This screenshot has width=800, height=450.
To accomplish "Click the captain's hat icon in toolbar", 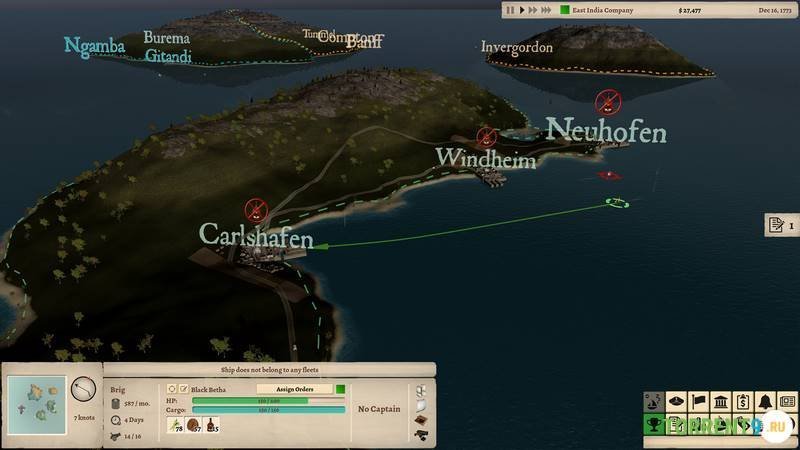I will coord(677,402).
